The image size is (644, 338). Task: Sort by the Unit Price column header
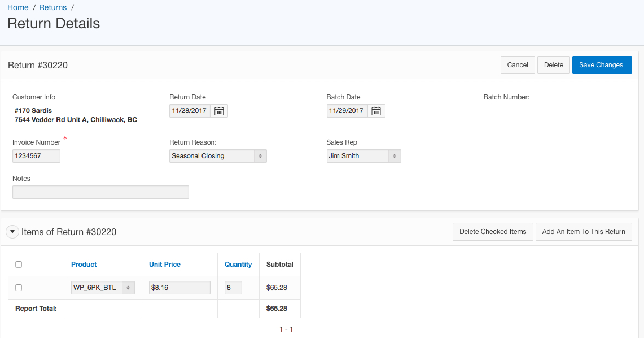click(165, 265)
